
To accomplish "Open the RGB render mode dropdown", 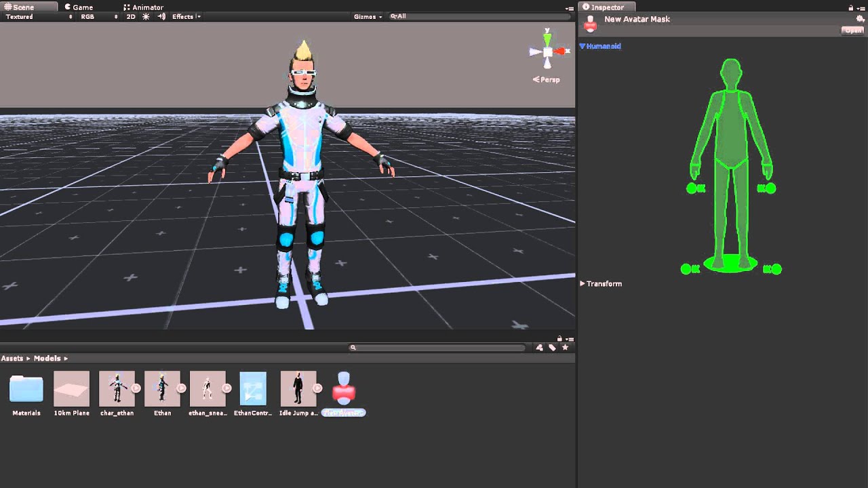I will [x=99, y=16].
